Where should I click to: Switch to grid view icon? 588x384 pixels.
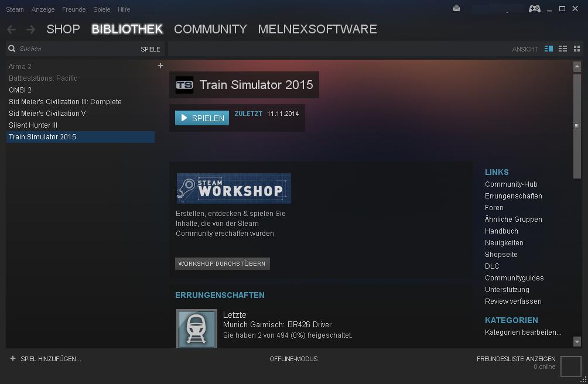(577, 49)
